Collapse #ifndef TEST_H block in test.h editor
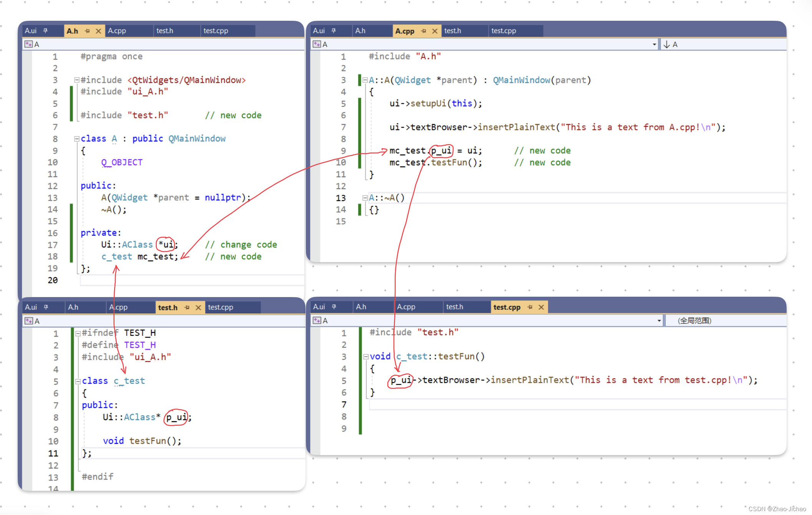Viewport: 812px width, 515px height. 78,333
